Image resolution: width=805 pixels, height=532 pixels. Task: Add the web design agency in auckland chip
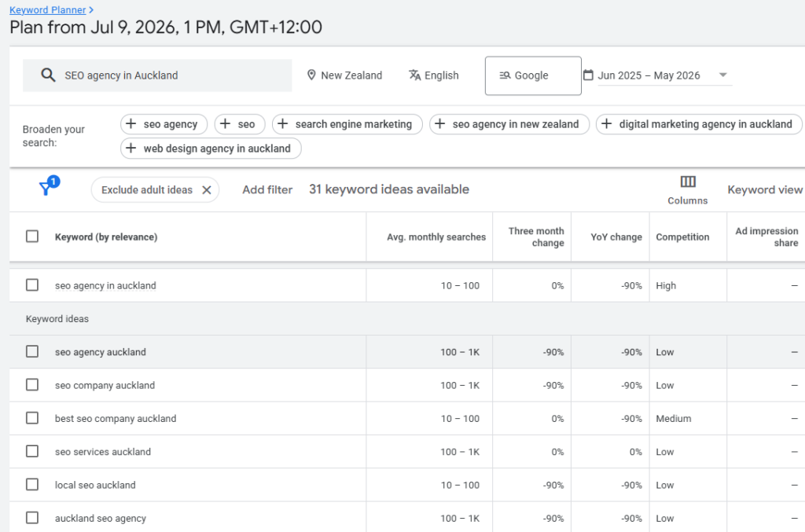(211, 149)
